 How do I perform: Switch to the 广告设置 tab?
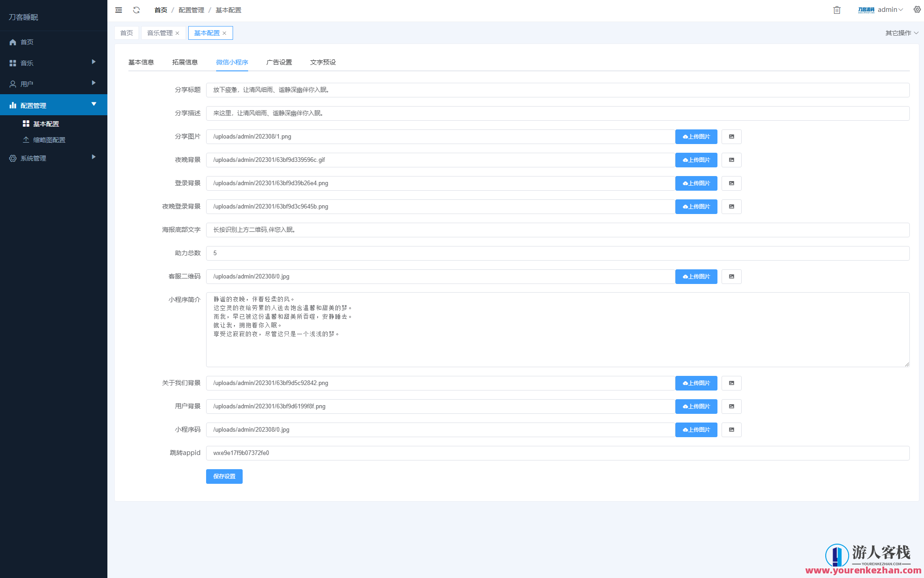[279, 62]
